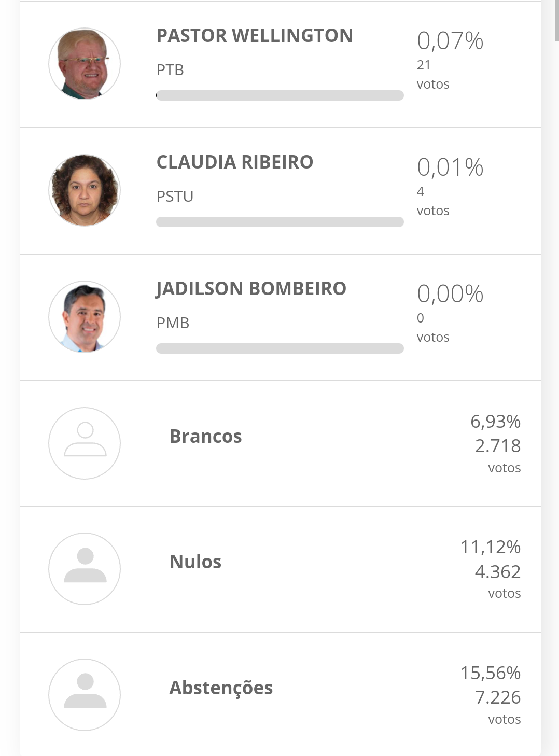
Task: Click Pastor Wellington's vote progress bar
Action: 280,95
